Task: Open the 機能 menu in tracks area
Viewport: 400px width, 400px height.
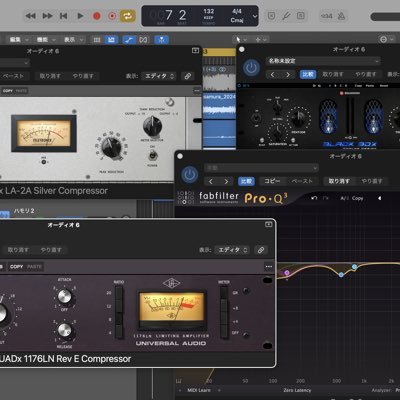Action: tap(46, 40)
